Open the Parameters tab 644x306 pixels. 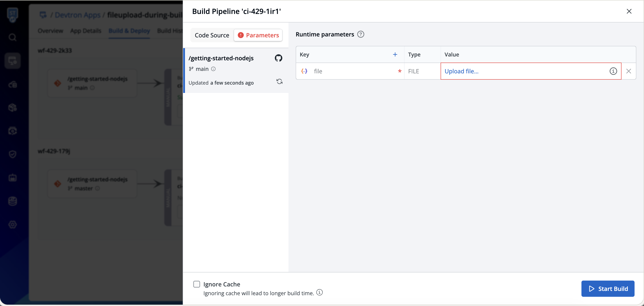pyautogui.click(x=258, y=35)
